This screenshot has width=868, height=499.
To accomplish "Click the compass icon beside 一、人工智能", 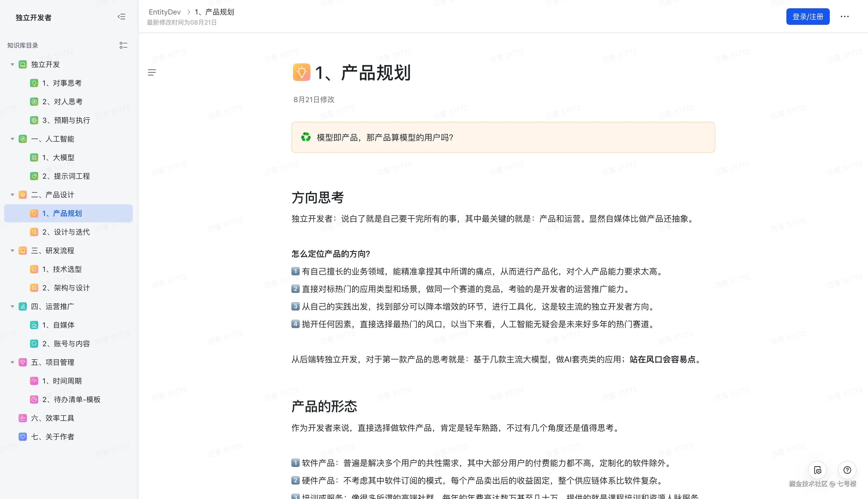I will 22,139.
